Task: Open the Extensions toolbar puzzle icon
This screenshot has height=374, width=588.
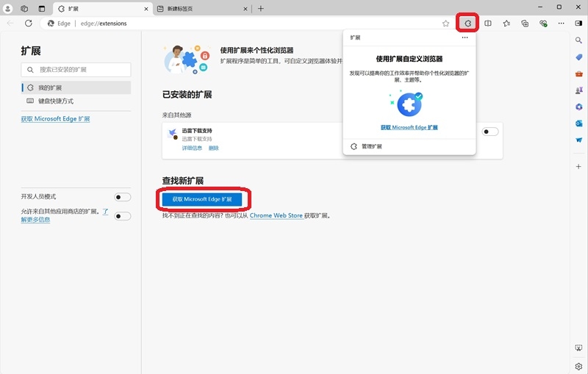Action: click(x=467, y=24)
